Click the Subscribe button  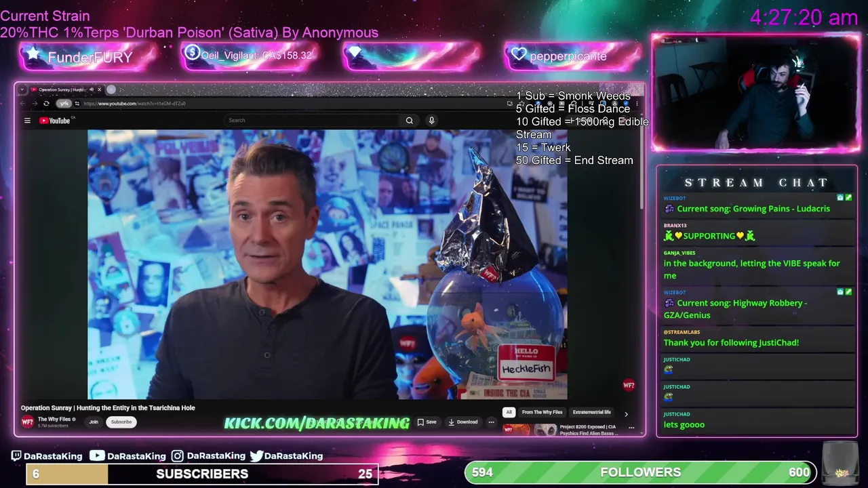(121, 422)
